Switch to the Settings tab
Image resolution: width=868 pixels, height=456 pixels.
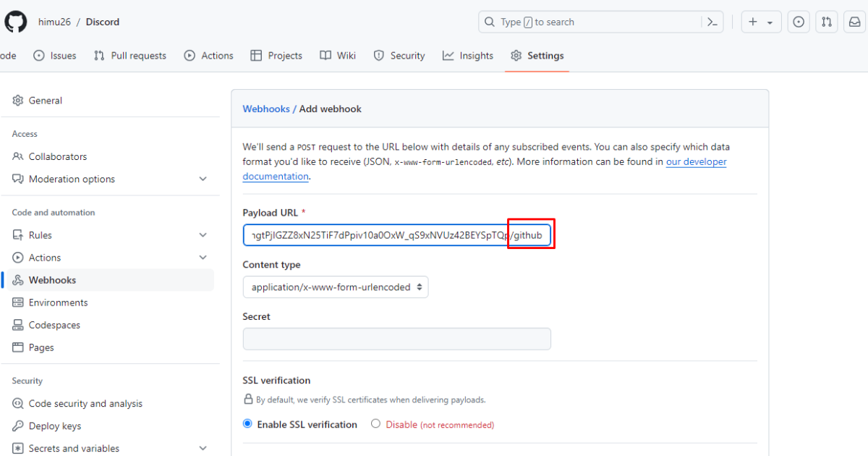(x=537, y=56)
